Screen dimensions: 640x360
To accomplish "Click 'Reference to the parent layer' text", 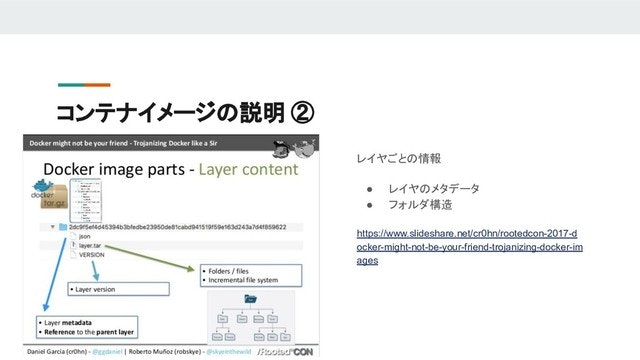I will pyautogui.click(x=89, y=332).
